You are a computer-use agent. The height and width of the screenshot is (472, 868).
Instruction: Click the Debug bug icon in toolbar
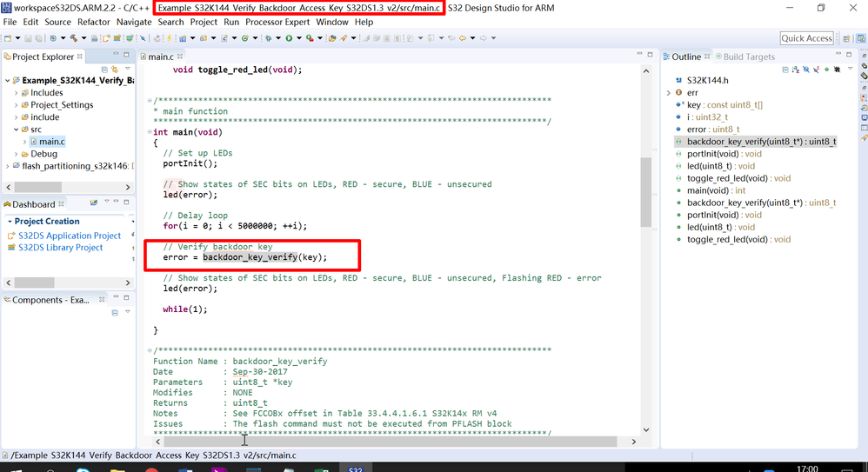268,38
